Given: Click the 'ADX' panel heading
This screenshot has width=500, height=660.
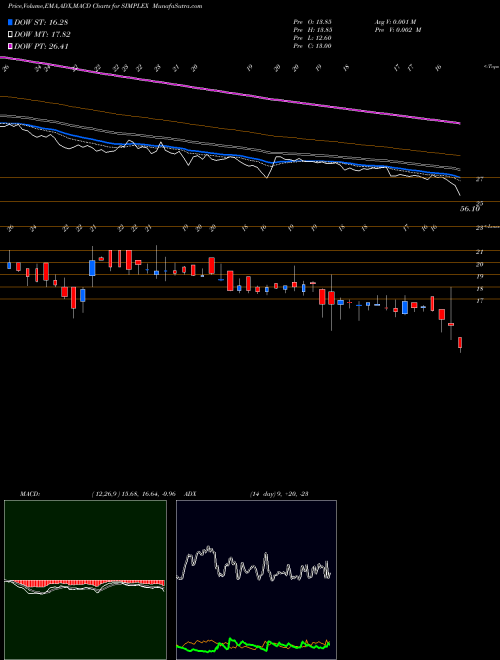Looking at the screenshot, I should click(190, 494).
